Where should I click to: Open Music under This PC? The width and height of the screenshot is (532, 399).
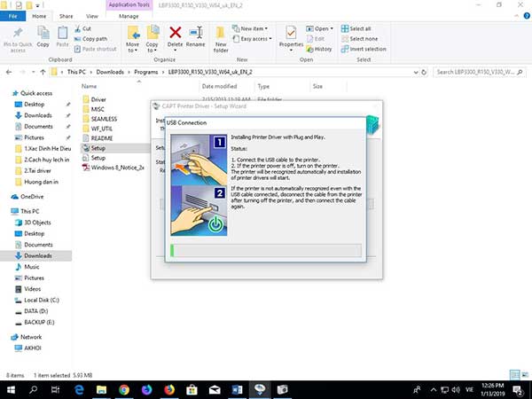(x=27, y=267)
